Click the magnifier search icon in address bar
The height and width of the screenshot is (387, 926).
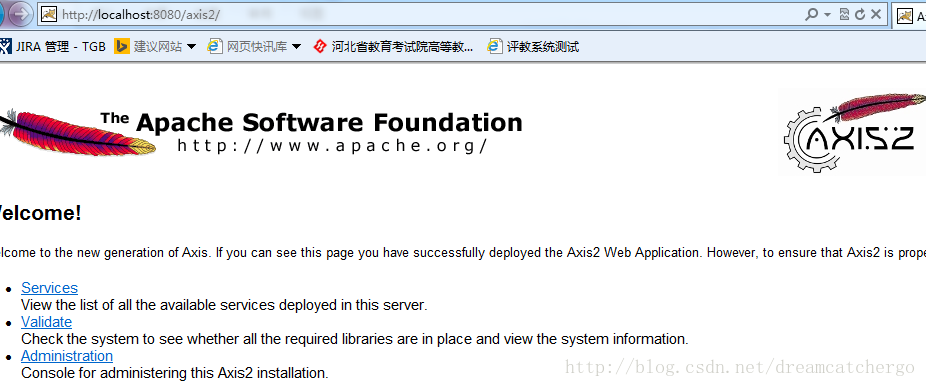pos(812,14)
